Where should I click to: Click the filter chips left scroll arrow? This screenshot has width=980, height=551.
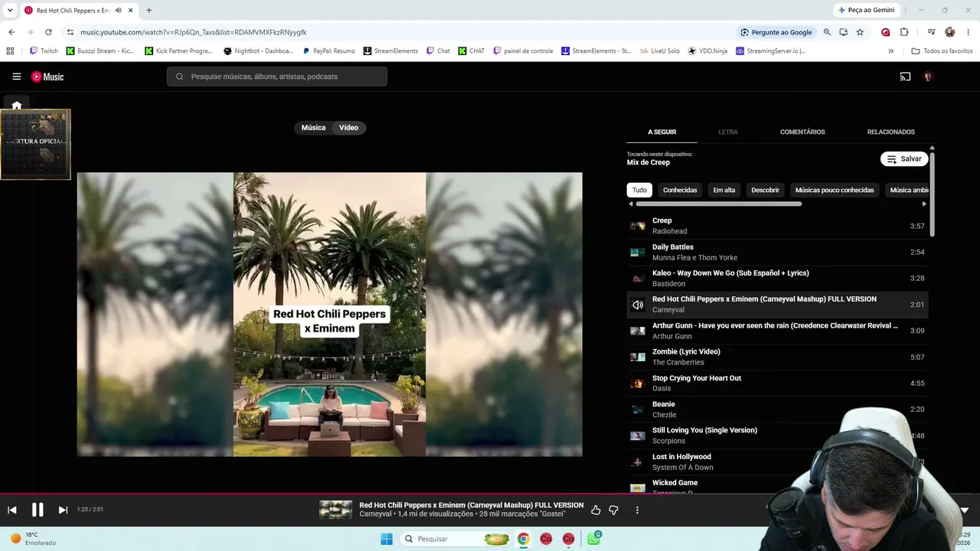631,204
